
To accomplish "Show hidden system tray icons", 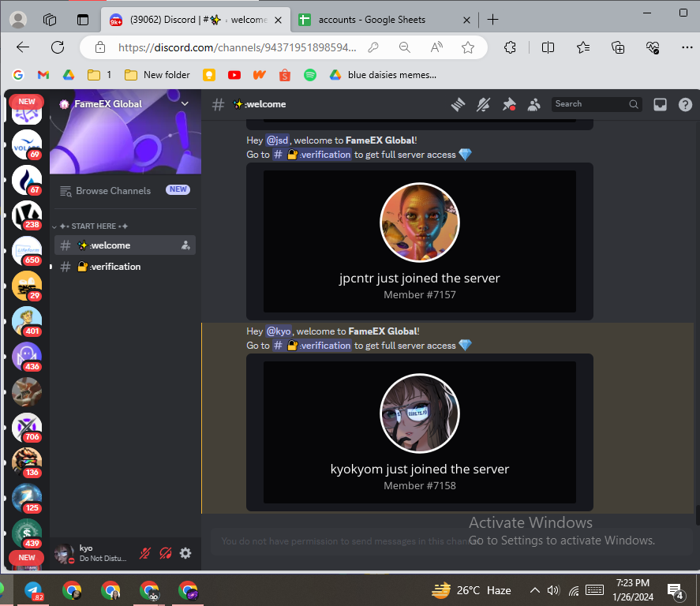I will tap(534, 591).
